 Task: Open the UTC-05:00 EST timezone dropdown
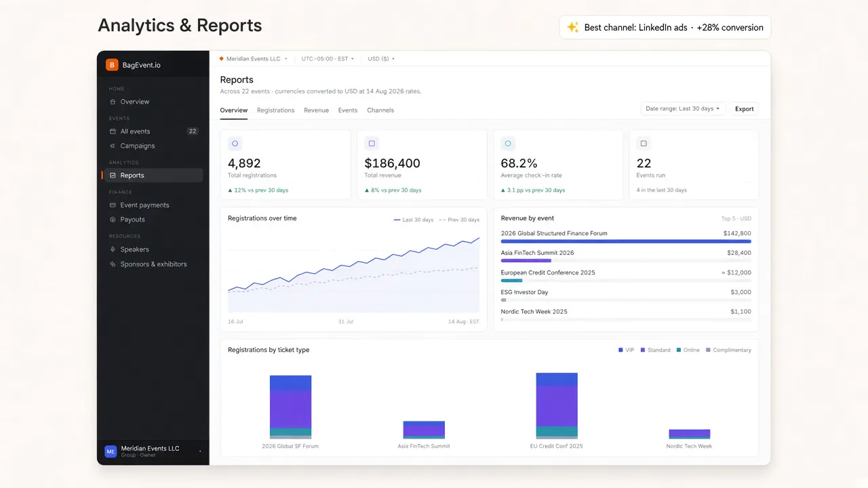pyautogui.click(x=328, y=59)
